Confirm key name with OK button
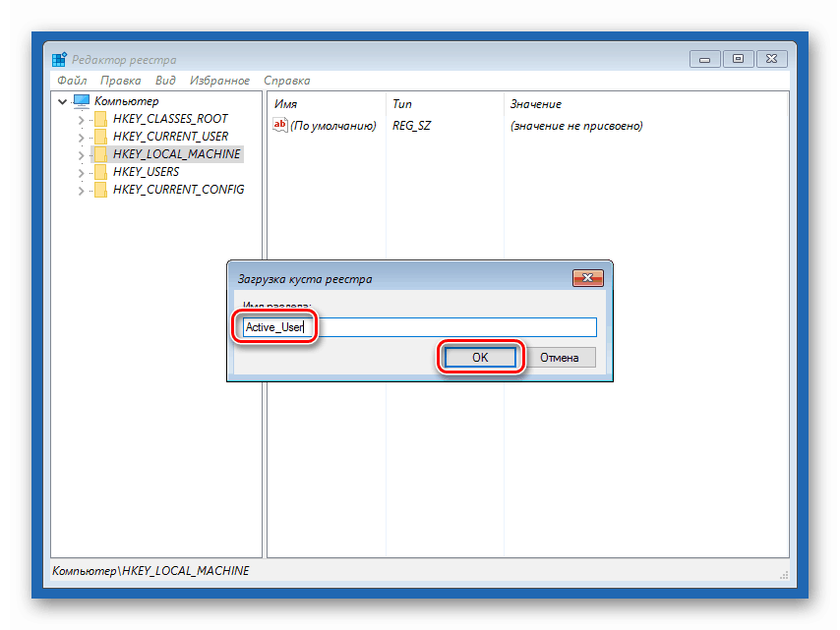The image size is (840, 630). click(480, 357)
